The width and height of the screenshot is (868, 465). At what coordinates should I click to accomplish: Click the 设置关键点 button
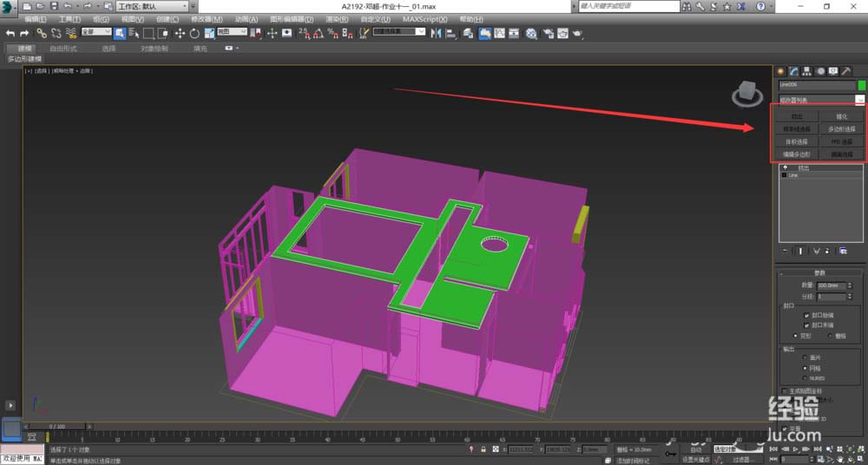point(696,460)
